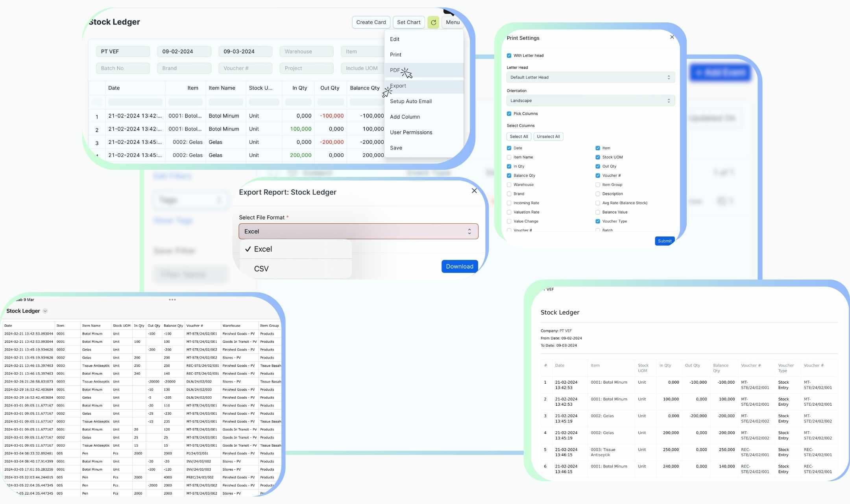The image size is (850, 504).
Task: Select Setup Auto Email menu entry
Action: click(x=410, y=101)
